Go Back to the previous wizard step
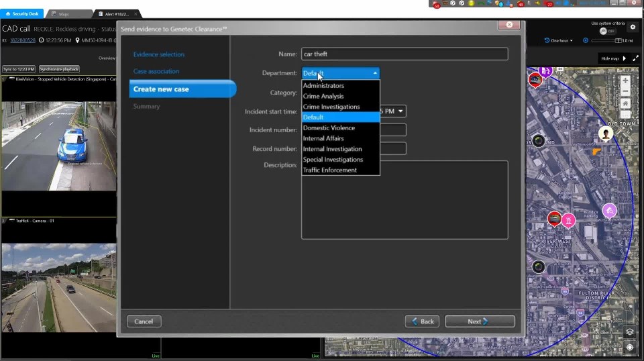The width and height of the screenshot is (644, 361). [422, 321]
